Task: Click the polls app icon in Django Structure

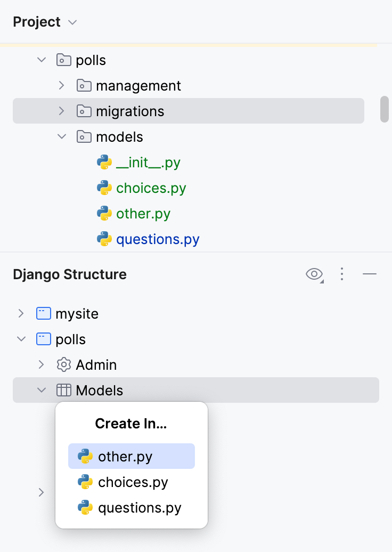Action: click(x=43, y=339)
